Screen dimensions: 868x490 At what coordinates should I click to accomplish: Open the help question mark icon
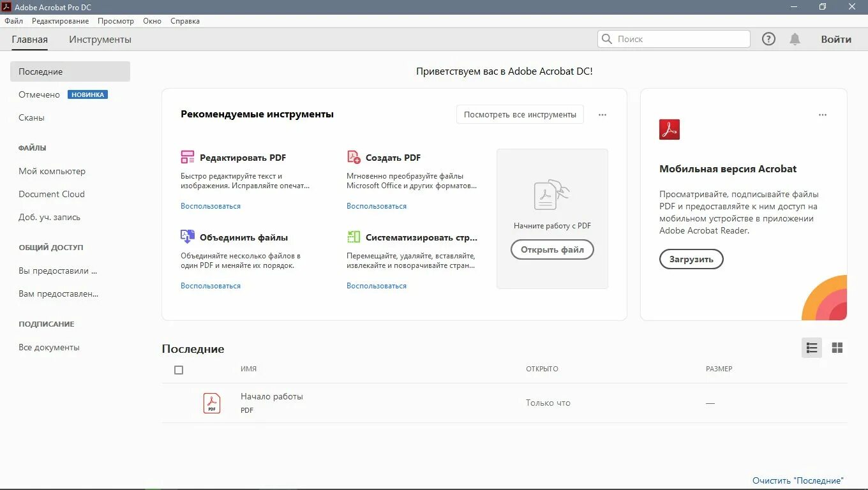click(768, 39)
